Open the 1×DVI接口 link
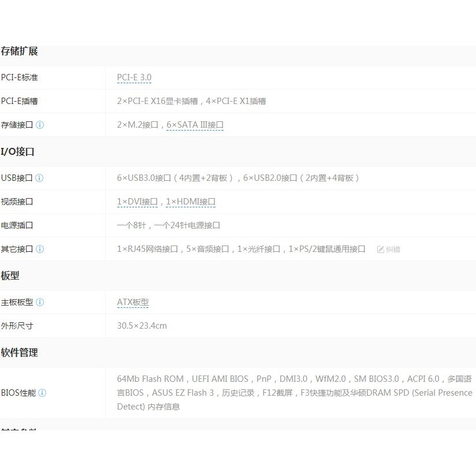The width and height of the screenshot is (476, 476). (137, 202)
